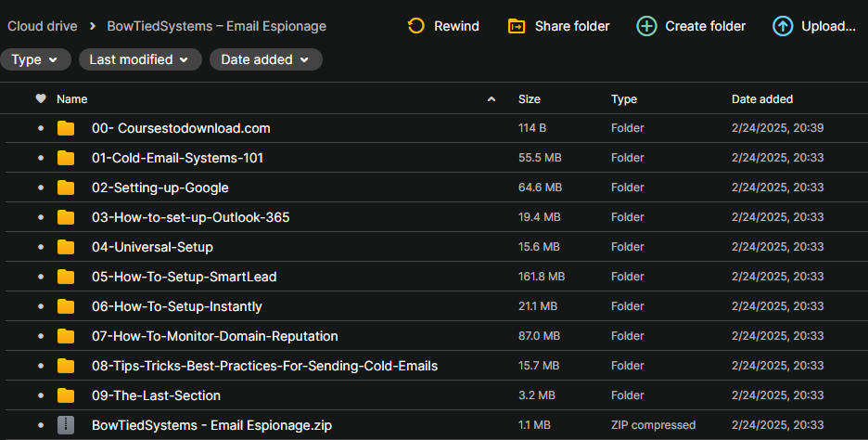Click folder icon for 05-How-To-Setup-SmartLead
Viewport: 868px width, 440px height.
point(66,277)
